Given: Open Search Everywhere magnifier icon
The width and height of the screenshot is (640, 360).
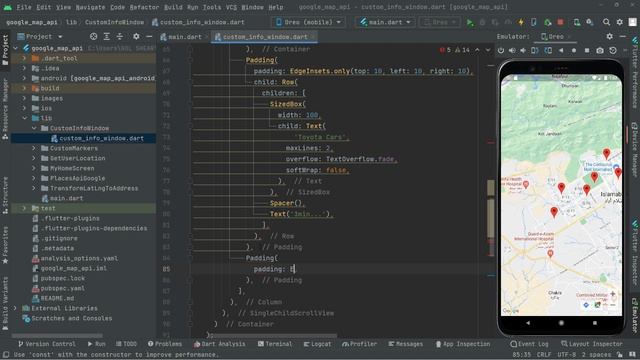Looking at the screenshot, I should click(x=607, y=22).
